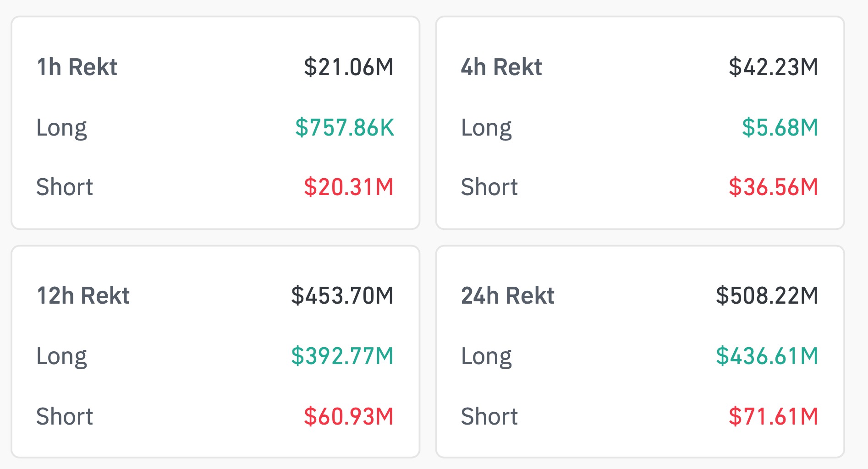Select the 12h Rekt total $453.70M

342,296
